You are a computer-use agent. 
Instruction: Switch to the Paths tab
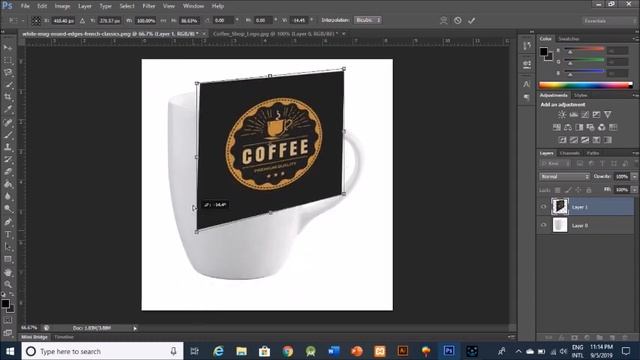(593, 153)
